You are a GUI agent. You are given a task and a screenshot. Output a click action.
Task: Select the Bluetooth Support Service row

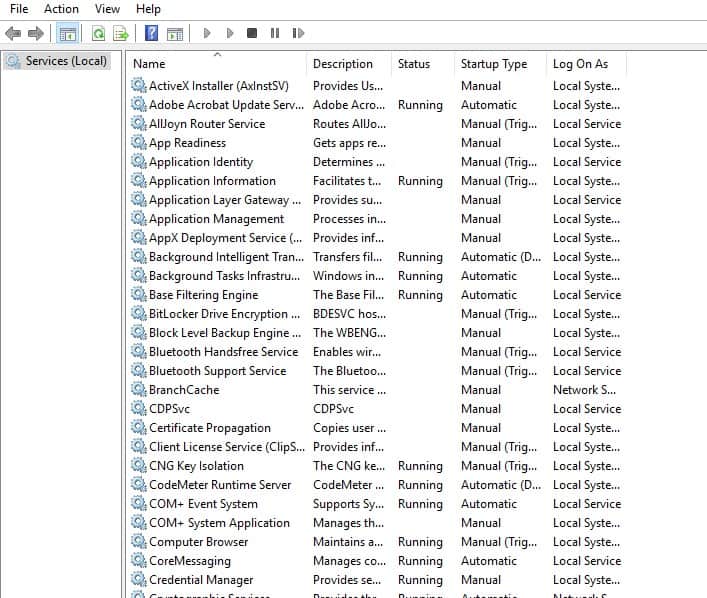coord(217,371)
